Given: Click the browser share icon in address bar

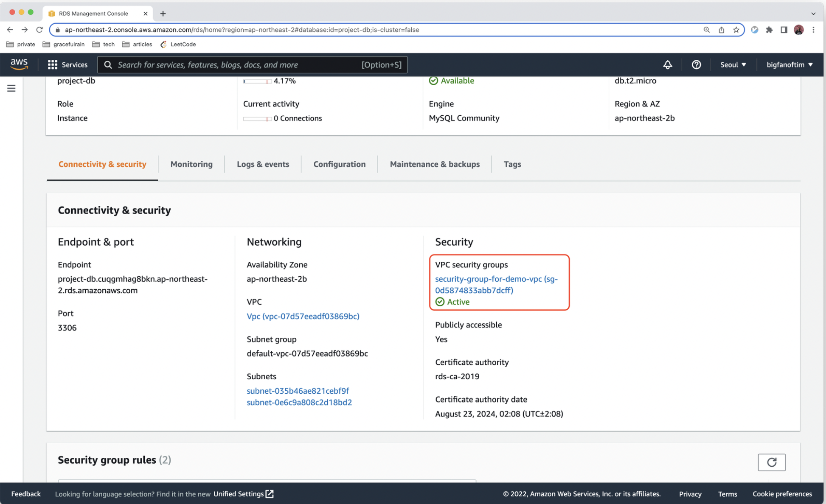Looking at the screenshot, I should coord(721,30).
